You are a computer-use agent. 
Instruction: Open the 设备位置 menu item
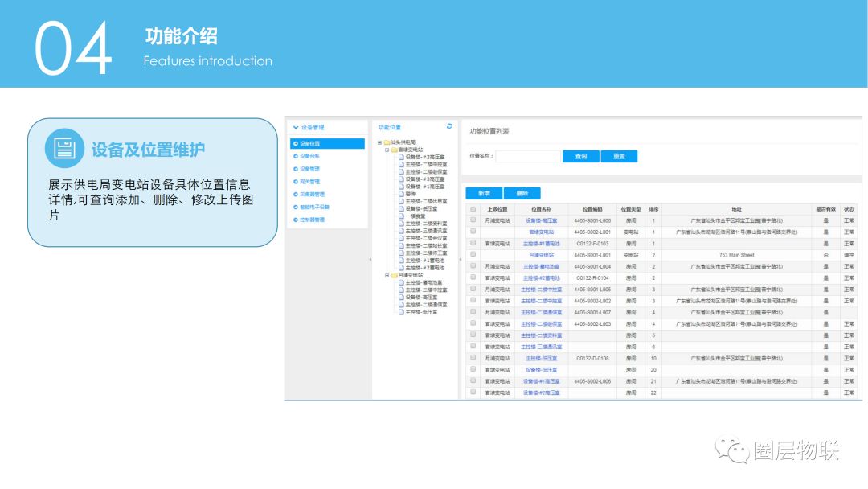[327, 143]
